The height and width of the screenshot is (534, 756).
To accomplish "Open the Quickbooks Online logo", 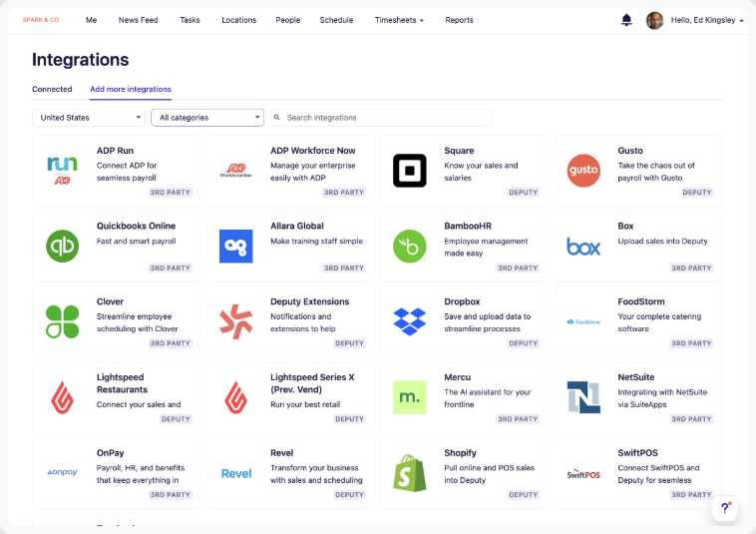I will coord(62,246).
